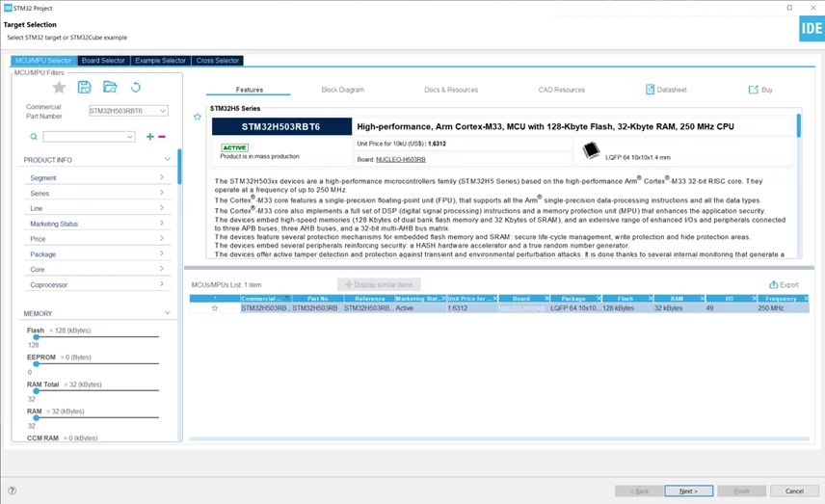Remove the Unit Price column via its X
825x504 pixels.
coord(495,299)
